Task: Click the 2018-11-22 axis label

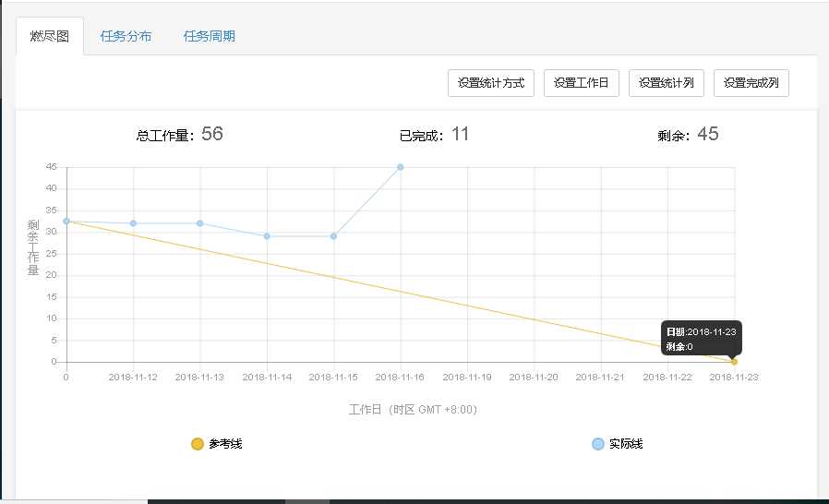Action: tap(667, 377)
